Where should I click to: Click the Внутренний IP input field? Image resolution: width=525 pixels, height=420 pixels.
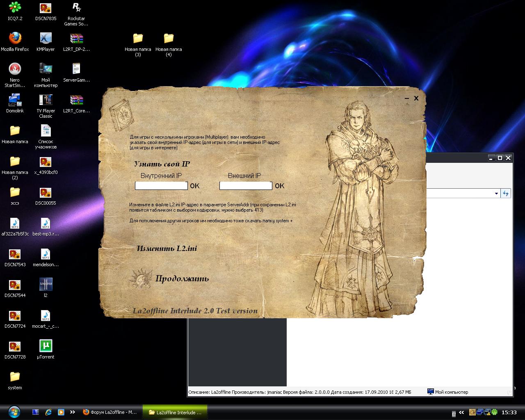click(x=161, y=186)
